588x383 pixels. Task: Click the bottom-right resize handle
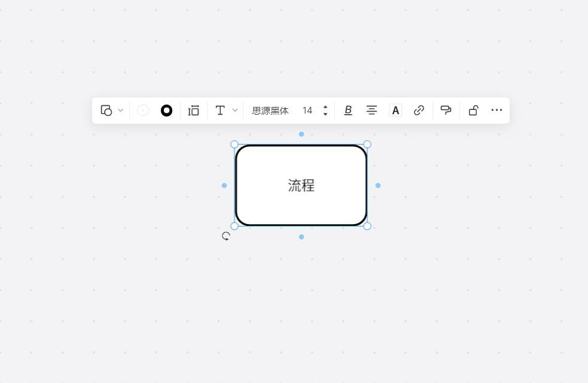click(367, 226)
